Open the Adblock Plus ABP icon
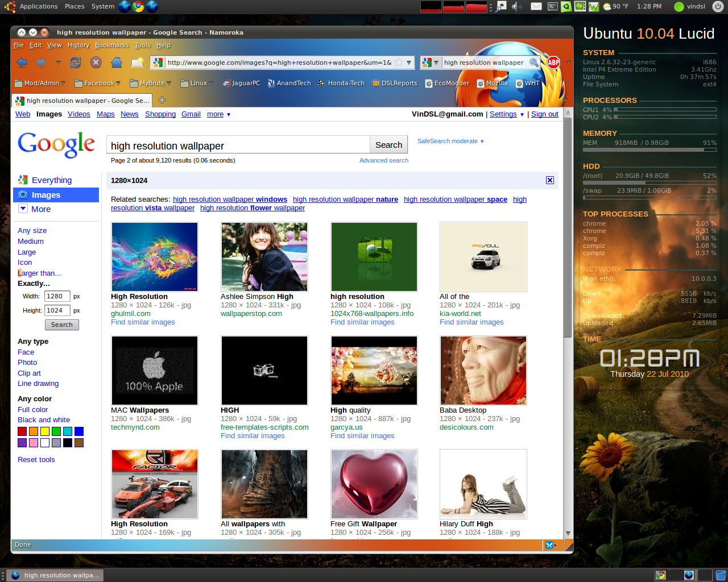This screenshot has width=728, height=582. pos(553,63)
